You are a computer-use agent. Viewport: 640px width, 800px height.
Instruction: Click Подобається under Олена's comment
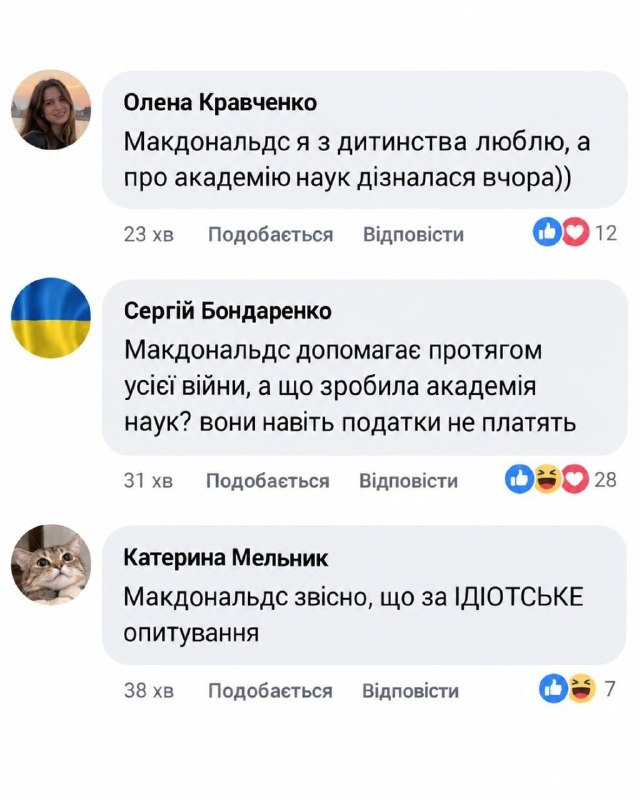270,235
